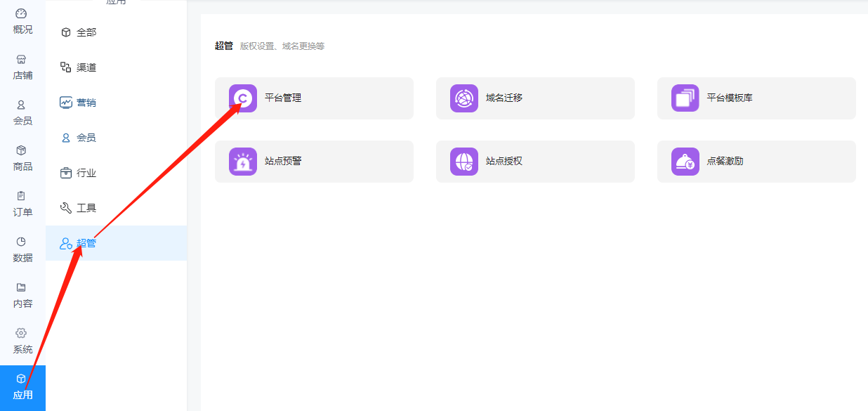Open the 内容 folder icon
This screenshot has height=411, width=868.
click(21, 287)
